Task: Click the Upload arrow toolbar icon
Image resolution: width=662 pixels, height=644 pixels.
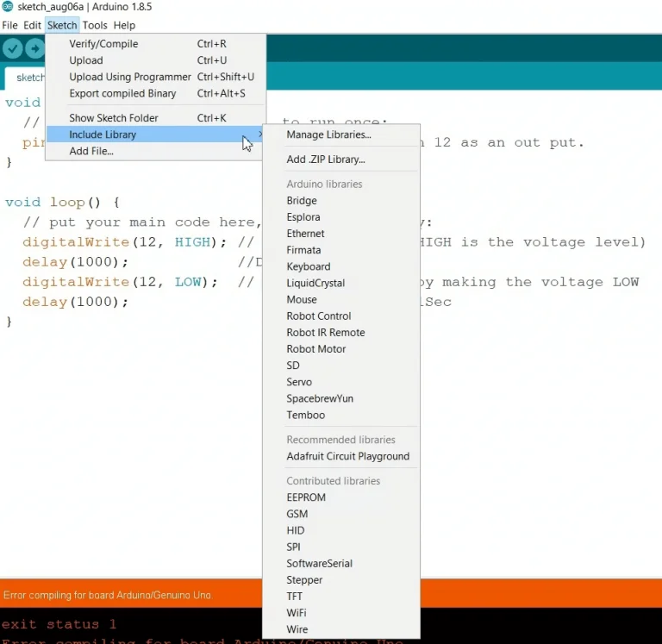Action: click(34, 48)
